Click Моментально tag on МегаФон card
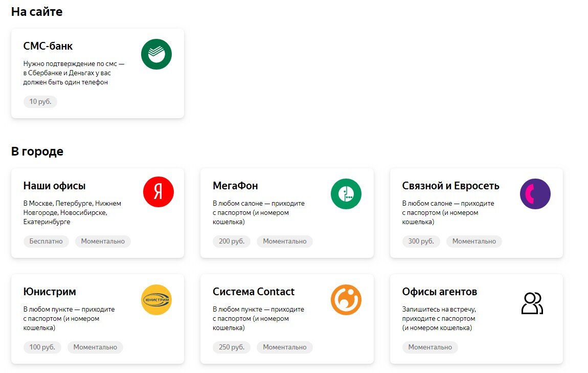The image size is (588, 373). tap(285, 242)
